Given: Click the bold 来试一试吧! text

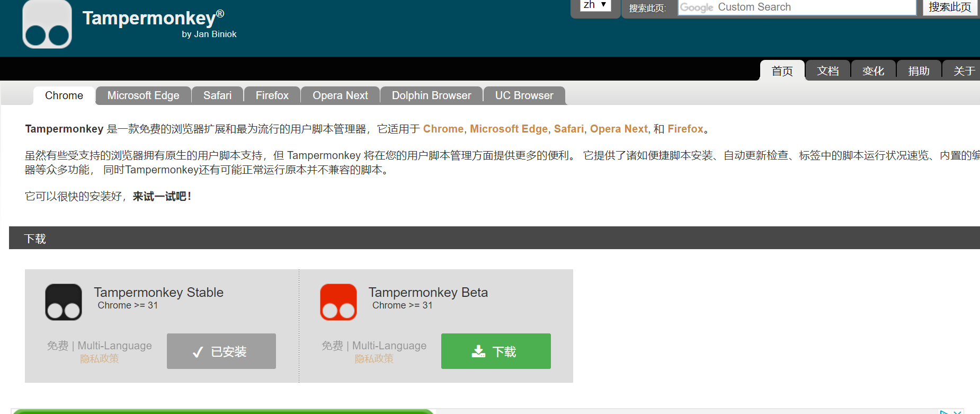Looking at the screenshot, I should click(162, 196).
